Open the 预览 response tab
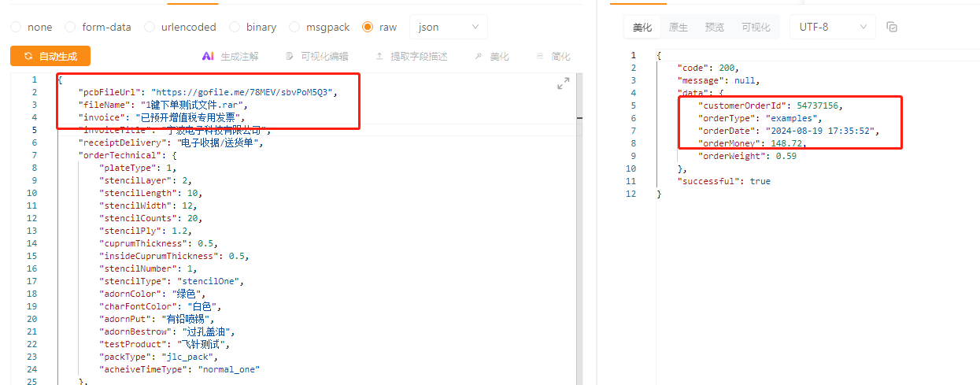 click(714, 27)
